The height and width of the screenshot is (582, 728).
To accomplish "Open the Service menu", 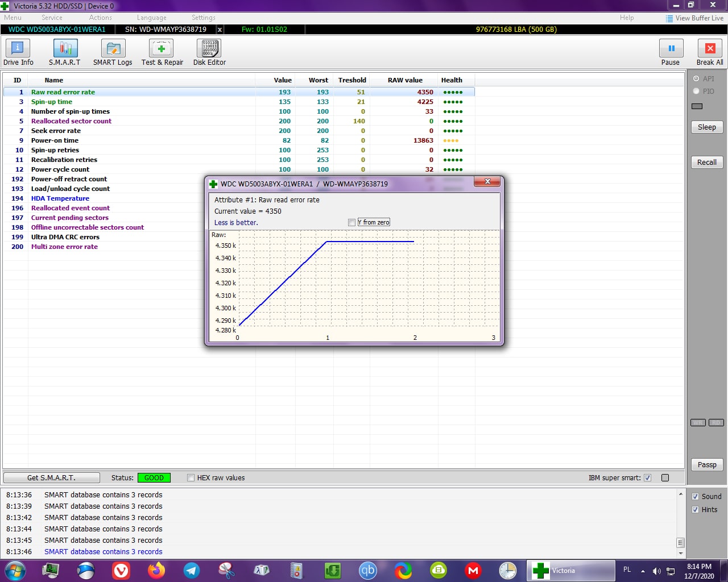I will 52,18.
